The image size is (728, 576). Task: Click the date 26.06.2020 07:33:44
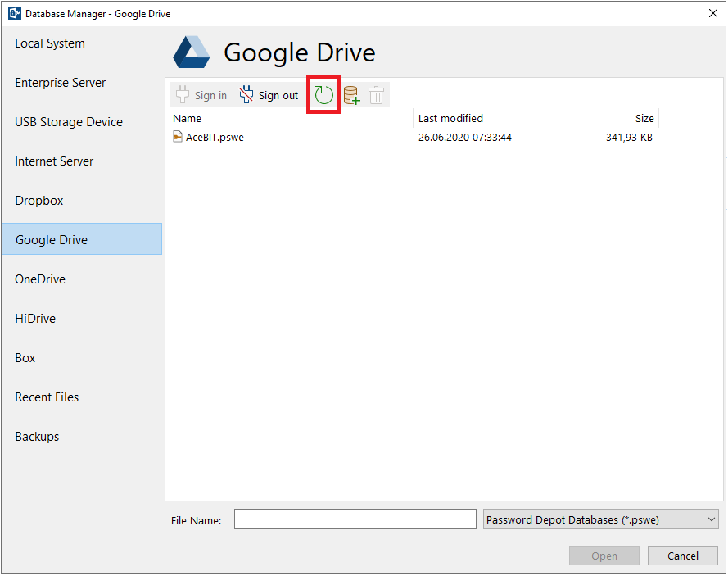(x=465, y=138)
